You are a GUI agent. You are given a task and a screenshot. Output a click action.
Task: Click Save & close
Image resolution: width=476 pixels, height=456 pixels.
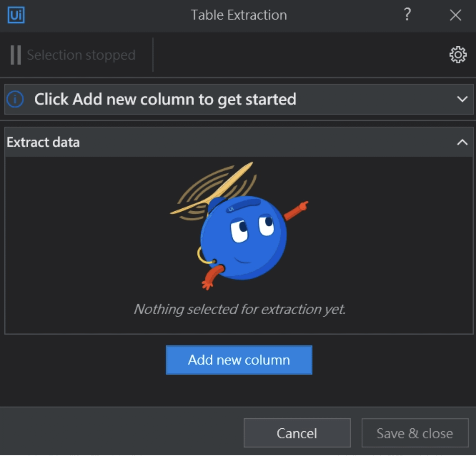point(415,433)
